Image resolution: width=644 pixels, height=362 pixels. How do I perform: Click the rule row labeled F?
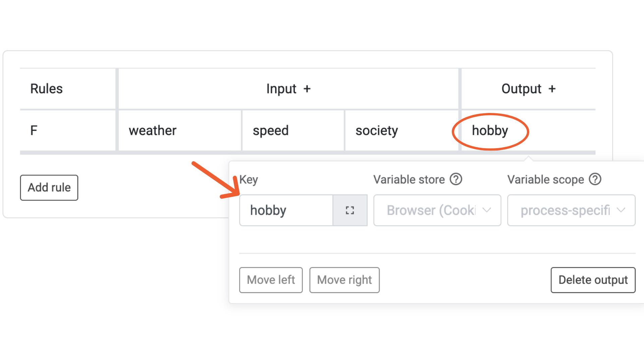pyautogui.click(x=34, y=131)
